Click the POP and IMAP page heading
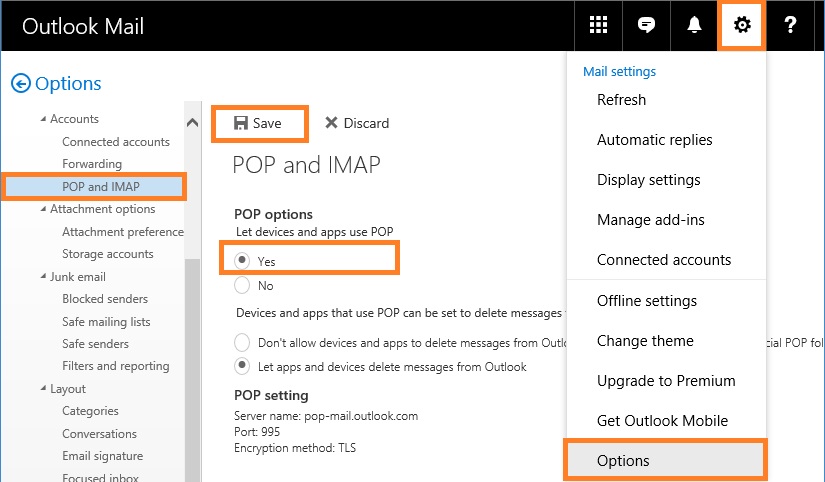This screenshot has height=482, width=825. click(x=306, y=165)
